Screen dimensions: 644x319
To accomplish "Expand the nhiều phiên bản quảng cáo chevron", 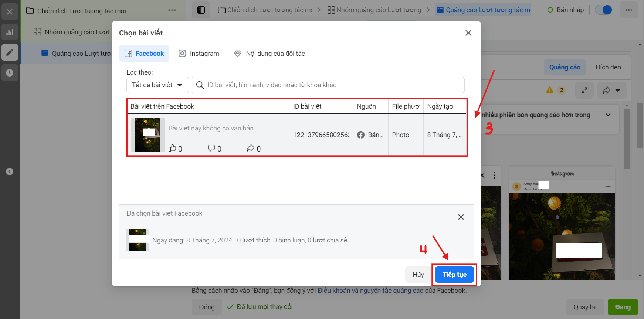I will [x=608, y=115].
